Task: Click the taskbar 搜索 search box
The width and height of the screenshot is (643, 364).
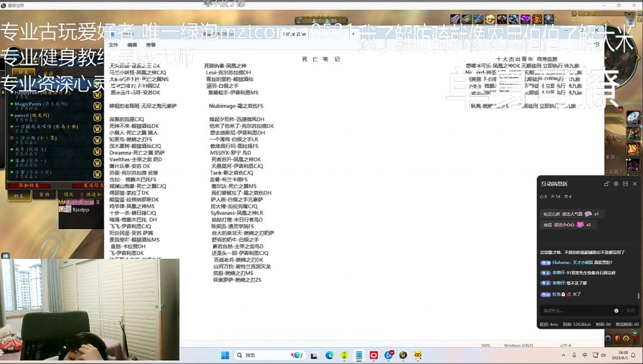Action: pyautogui.click(x=271, y=355)
